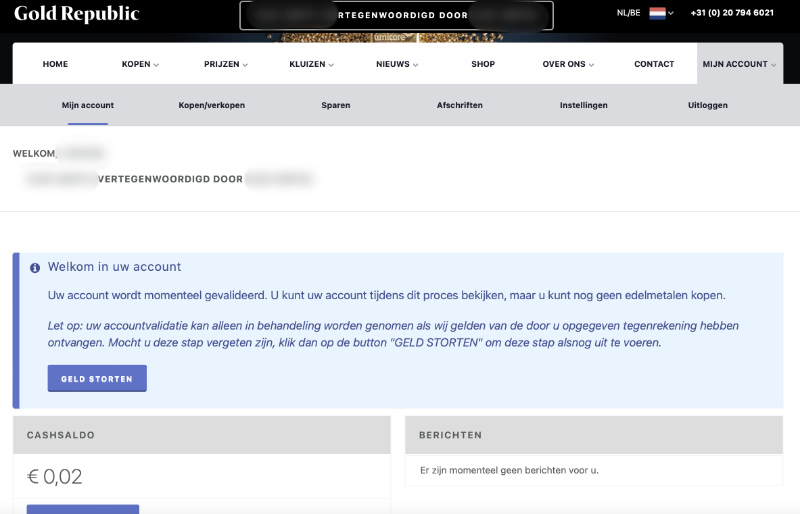Expand the Kopen menu
The height and width of the screenshot is (514, 800).
coord(140,64)
